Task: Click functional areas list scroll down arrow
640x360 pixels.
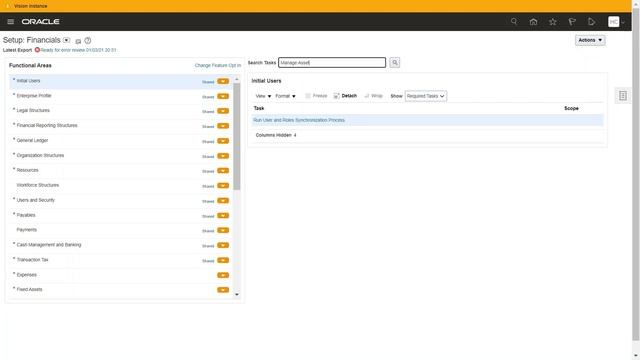Action: pyautogui.click(x=237, y=295)
